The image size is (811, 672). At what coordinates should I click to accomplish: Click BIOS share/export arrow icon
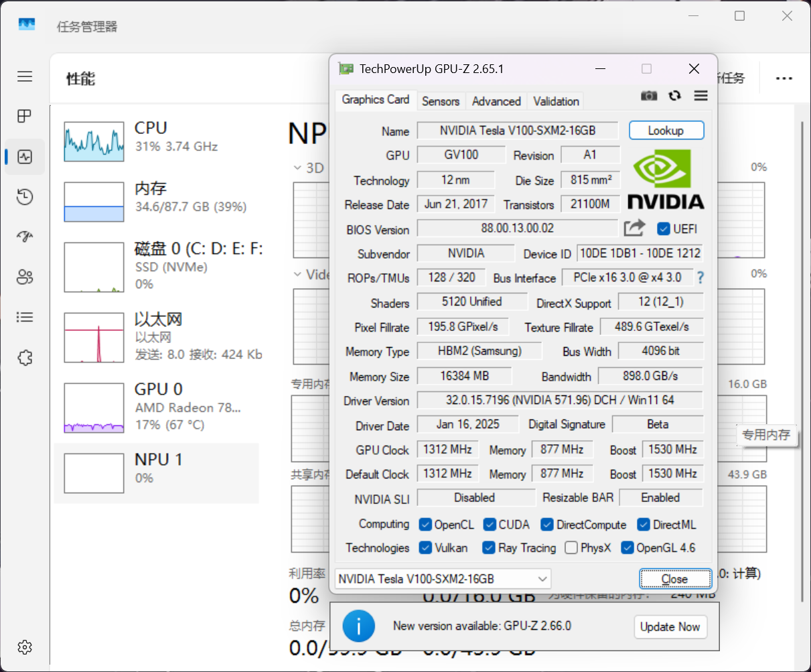pyautogui.click(x=634, y=228)
